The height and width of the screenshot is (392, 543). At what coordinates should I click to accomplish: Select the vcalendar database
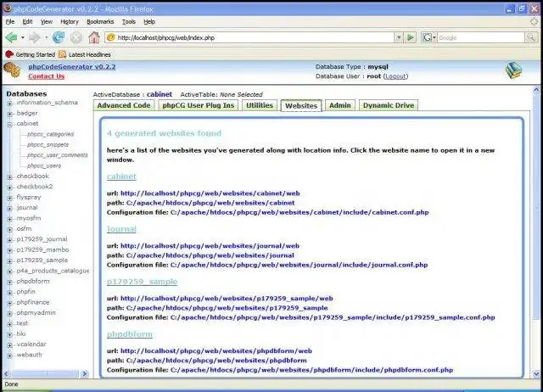coord(31,344)
